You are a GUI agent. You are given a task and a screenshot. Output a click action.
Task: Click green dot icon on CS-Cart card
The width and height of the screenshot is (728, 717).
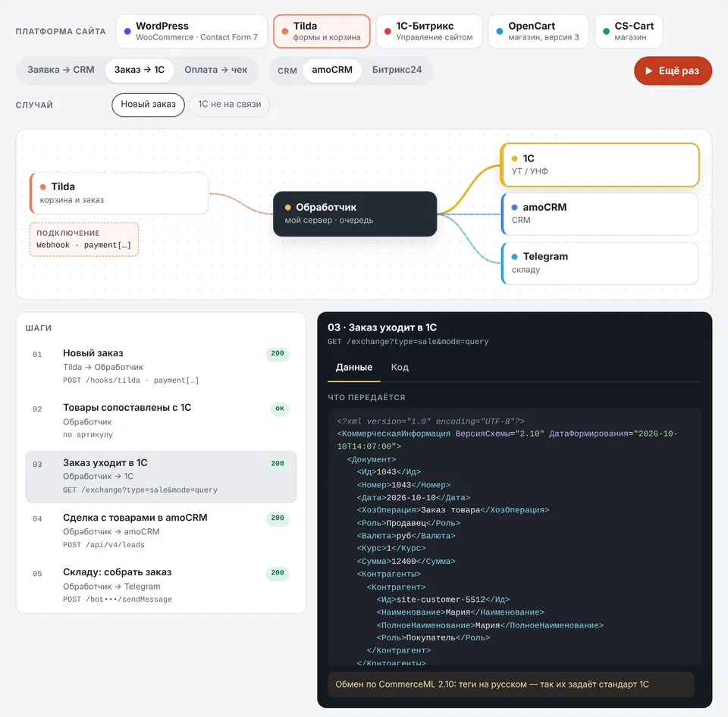pos(606,32)
